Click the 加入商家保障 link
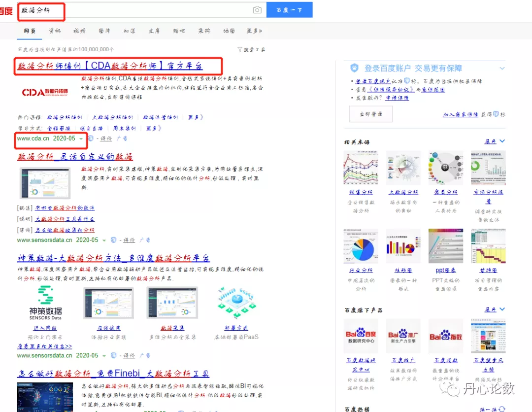 click(461, 114)
